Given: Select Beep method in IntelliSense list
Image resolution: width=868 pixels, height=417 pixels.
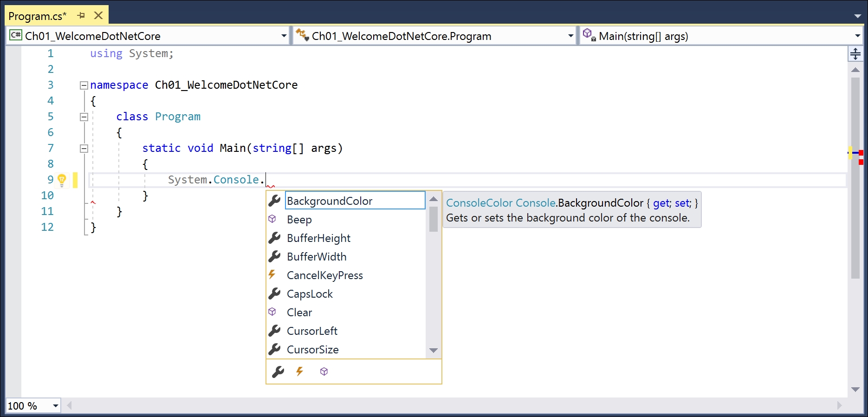Looking at the screenshot, I should pyautogui.click(x=346, y=220).
